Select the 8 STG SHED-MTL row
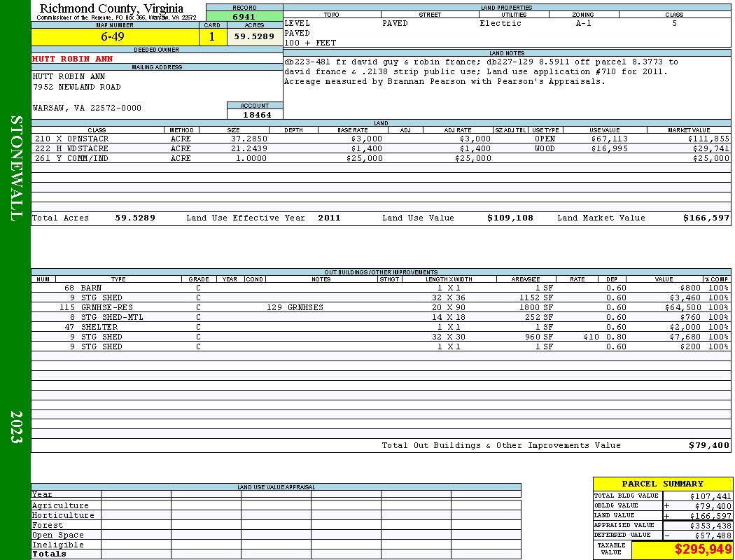 point(381,317)
